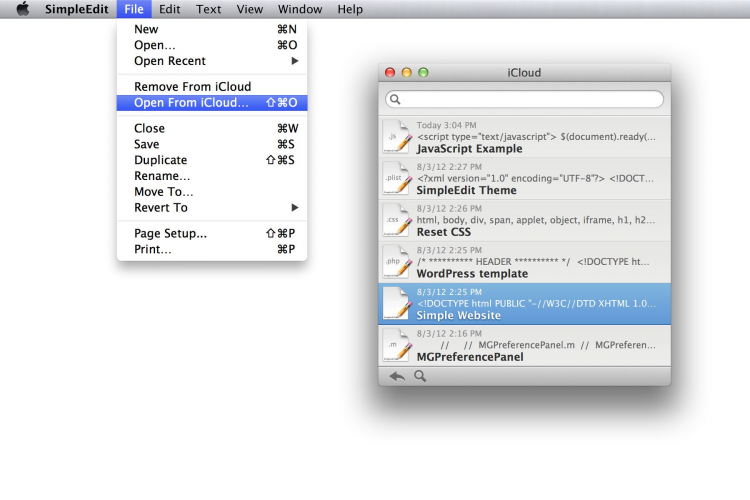This screenshot has height=500, width=750.
Task: Click the back arrow icon in iCloud footer
Action: (397, 376)
